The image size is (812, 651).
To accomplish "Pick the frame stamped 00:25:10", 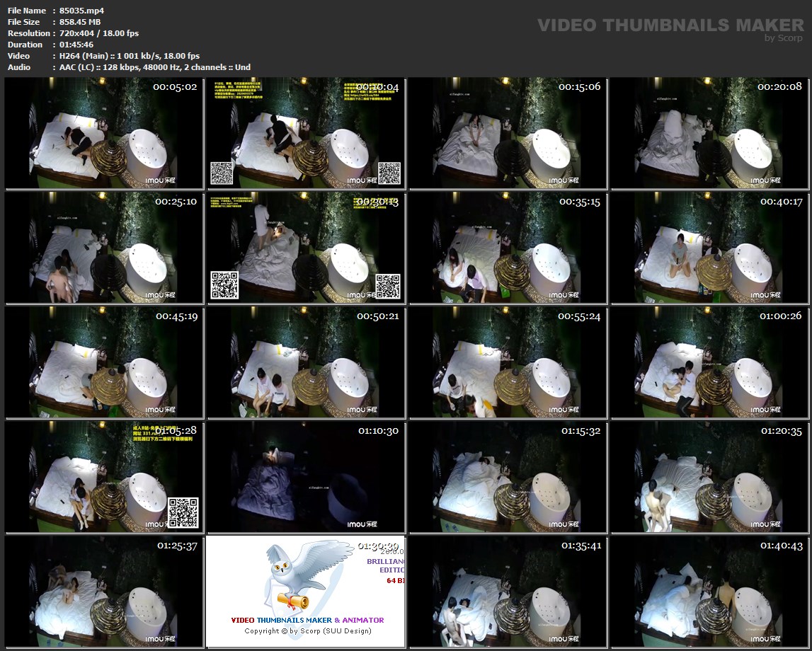I will [104, 248].
